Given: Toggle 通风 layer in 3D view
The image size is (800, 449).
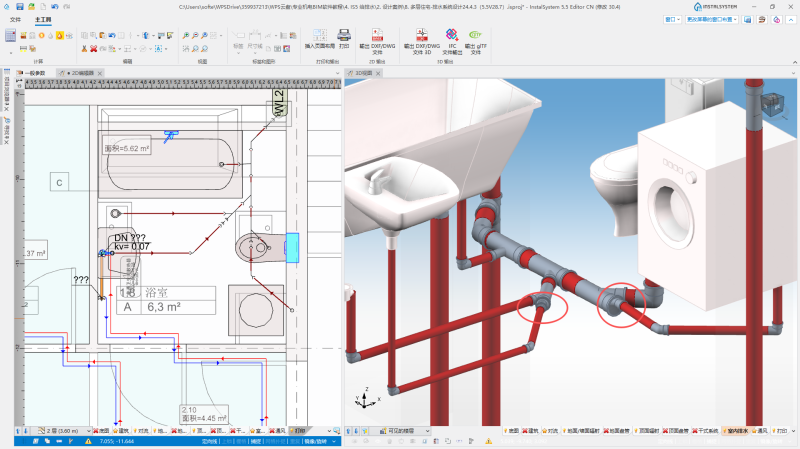Looking at the screenshot, I should pos(760,431).
